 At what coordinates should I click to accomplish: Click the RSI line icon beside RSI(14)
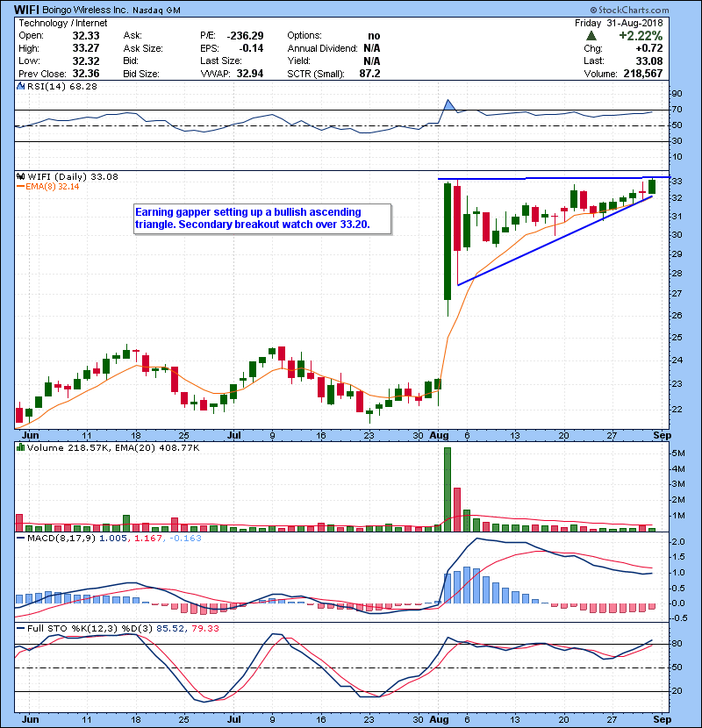click(x=20, y=86)
